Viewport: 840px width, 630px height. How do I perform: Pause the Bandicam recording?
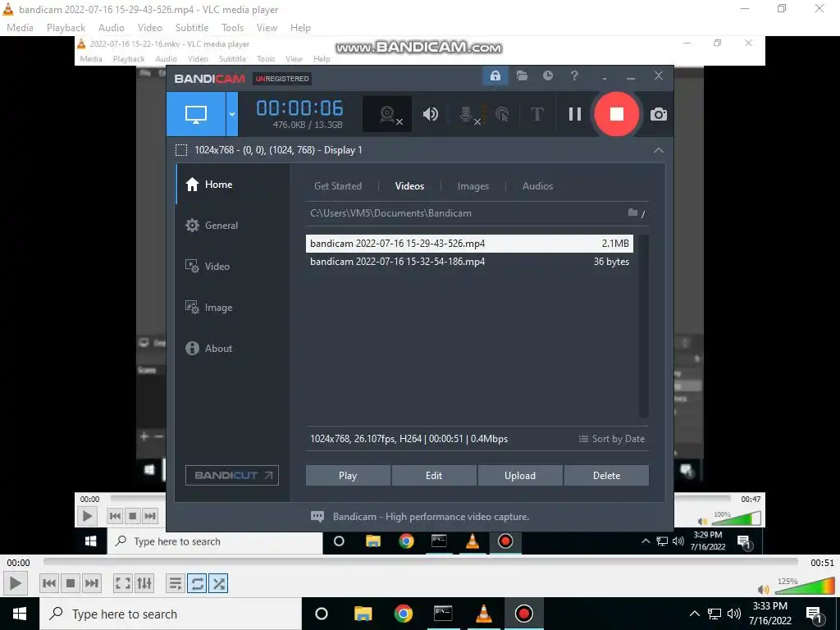pos(575,114)
